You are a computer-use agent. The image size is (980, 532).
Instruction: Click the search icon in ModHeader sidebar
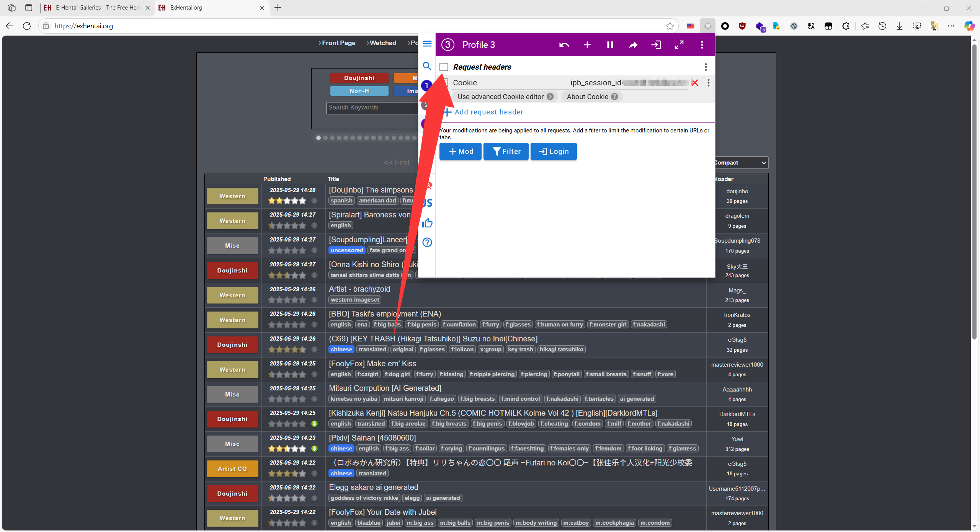[427, 66]
